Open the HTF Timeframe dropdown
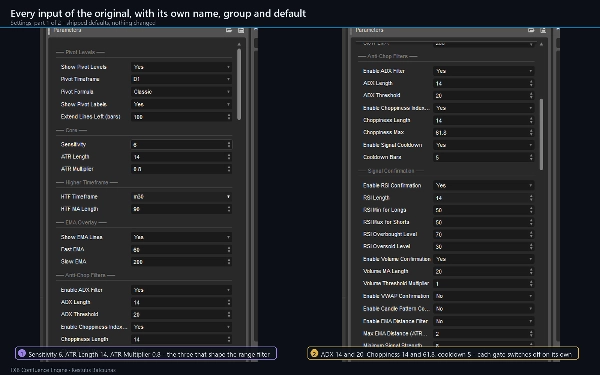Image resolution: width=600 pixels, height=375 pixels. click(x=181, y=197)
